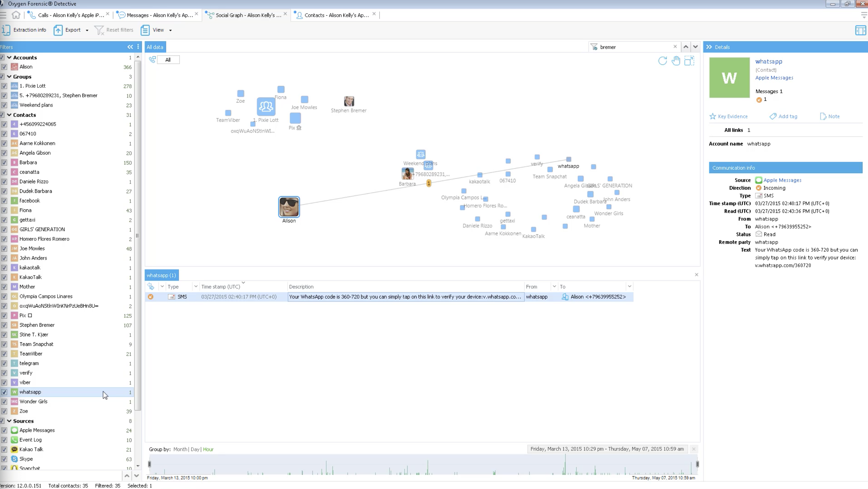Image resolution: width=868 pixels, height=489 pixels.
Task: Grab the right timeline range handle
Action: pos(697,464)
